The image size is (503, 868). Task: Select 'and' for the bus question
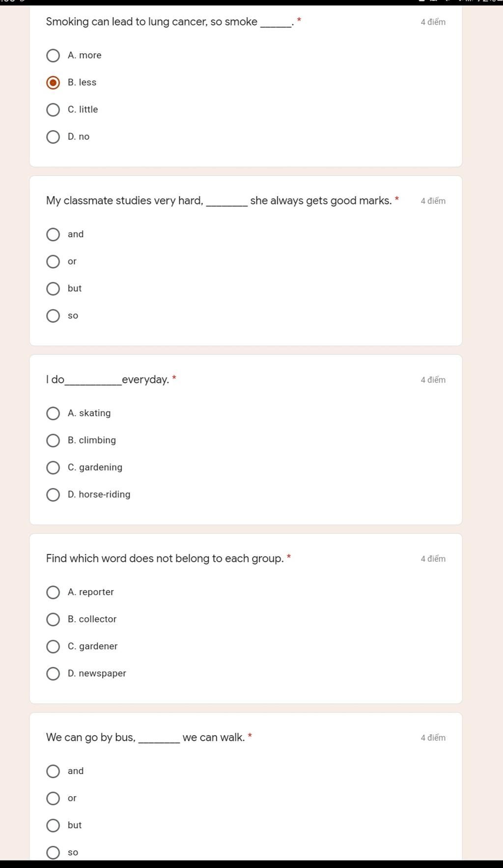click(x=53, y=771)
